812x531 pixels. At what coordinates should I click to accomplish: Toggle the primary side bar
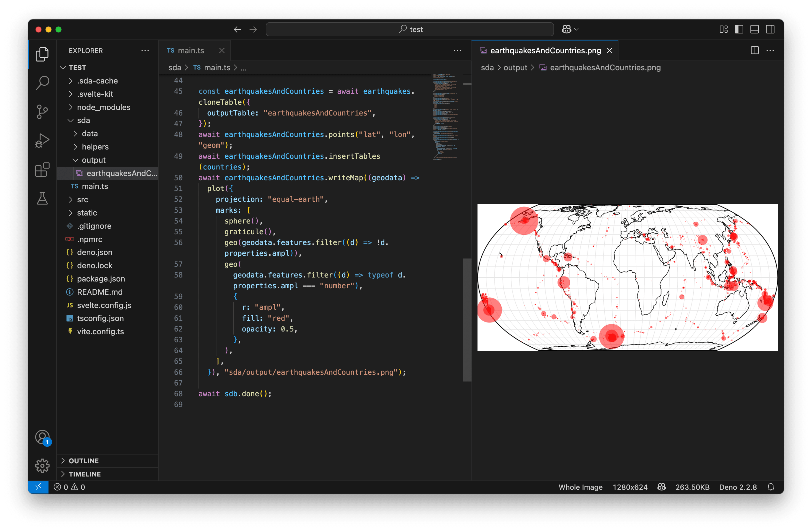pyautogui.click(x=739, y=29)
